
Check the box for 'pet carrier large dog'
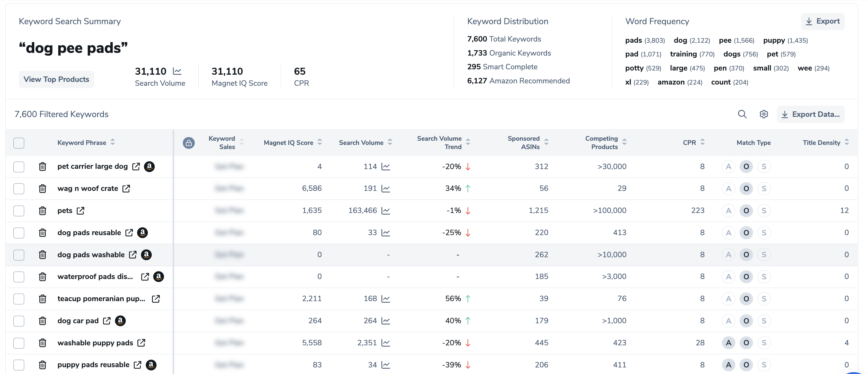(19, 166)
